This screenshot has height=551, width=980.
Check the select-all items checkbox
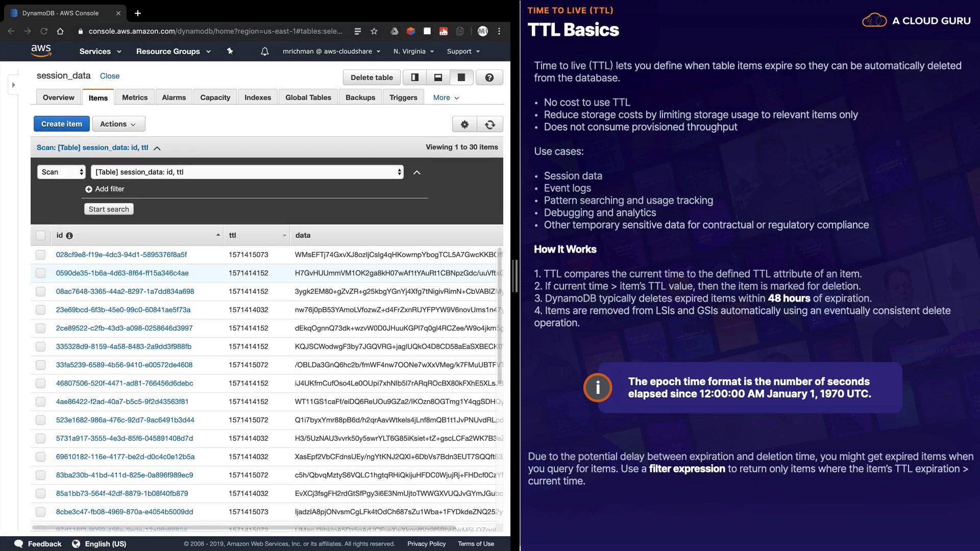coord(41,236)
